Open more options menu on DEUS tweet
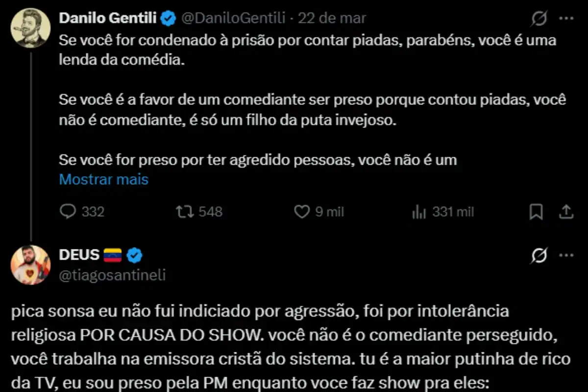Viewport: 588px width, 392px height. [566, 255]
